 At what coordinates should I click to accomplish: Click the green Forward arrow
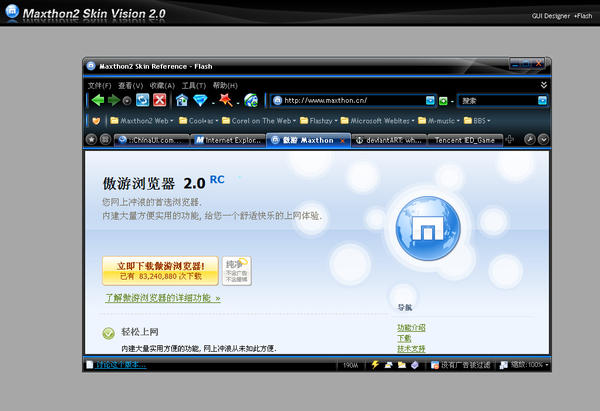[114, 101]
